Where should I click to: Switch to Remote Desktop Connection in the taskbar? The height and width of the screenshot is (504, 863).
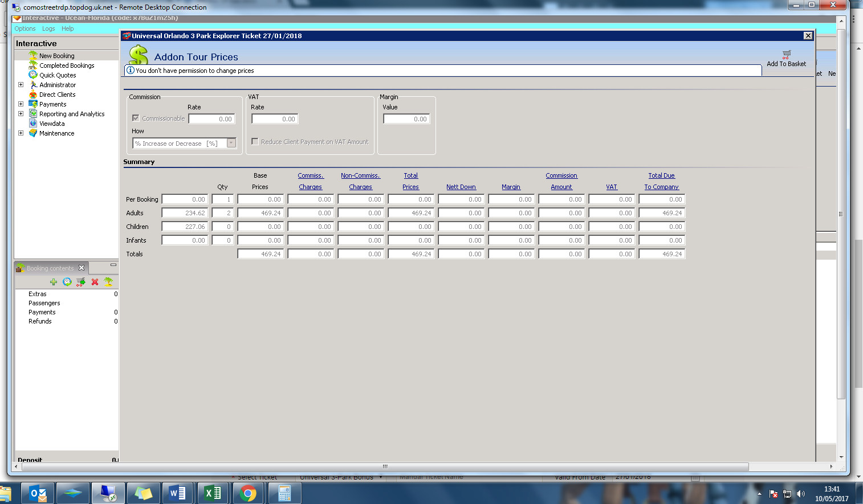[x=108, y=493]
